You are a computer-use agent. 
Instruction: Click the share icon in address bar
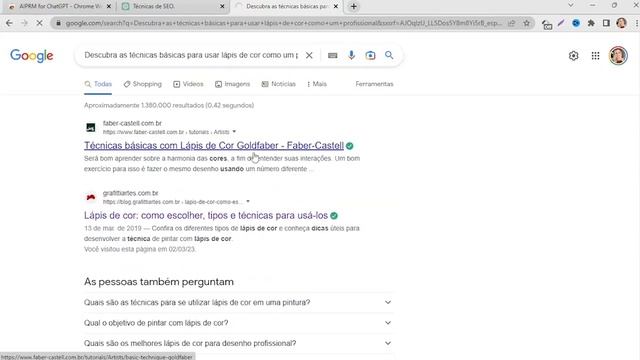[511, 23]
